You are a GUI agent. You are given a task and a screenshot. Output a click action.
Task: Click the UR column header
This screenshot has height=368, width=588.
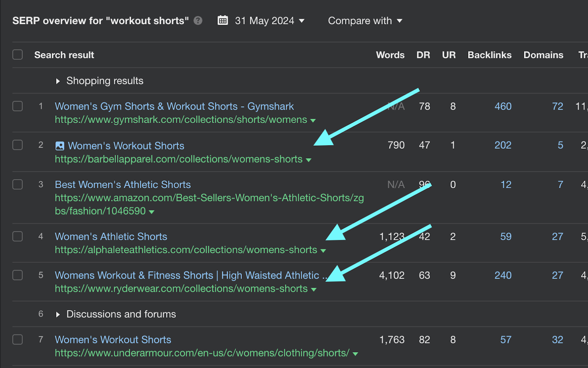(x=449, y=55)
